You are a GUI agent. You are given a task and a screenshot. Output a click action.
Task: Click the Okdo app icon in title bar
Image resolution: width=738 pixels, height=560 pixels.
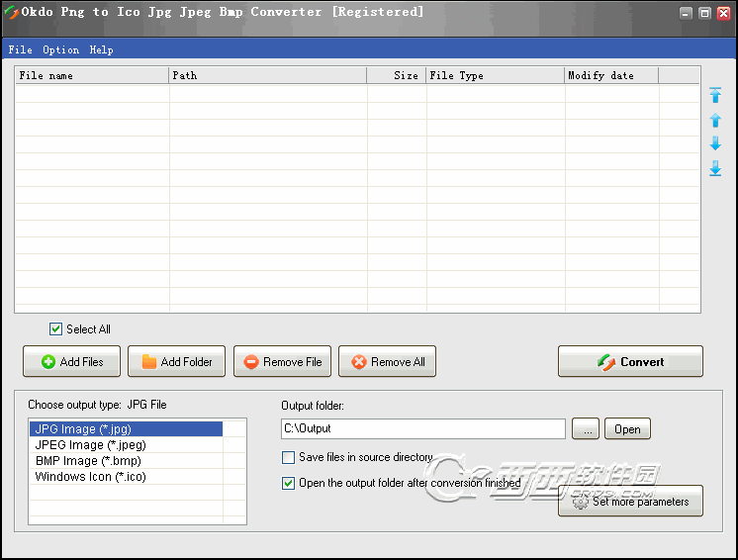click(11, 13)
